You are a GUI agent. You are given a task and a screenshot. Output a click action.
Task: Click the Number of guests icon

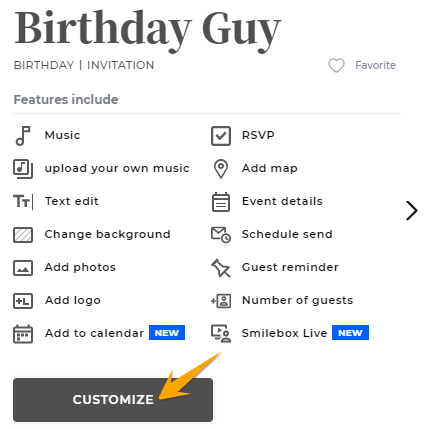pos(221,301)
